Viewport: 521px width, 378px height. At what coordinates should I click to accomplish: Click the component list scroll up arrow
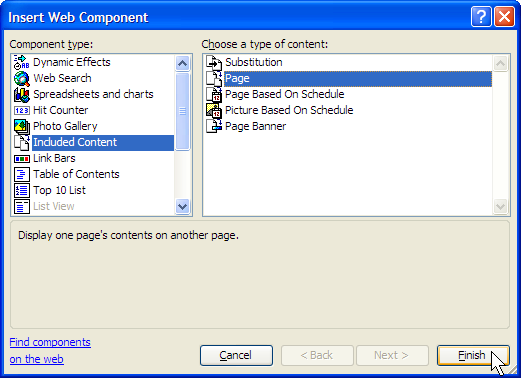point(182,63)
